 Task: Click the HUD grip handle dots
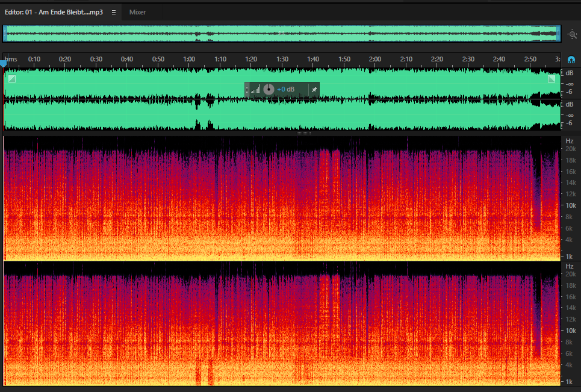pos(247,89)
